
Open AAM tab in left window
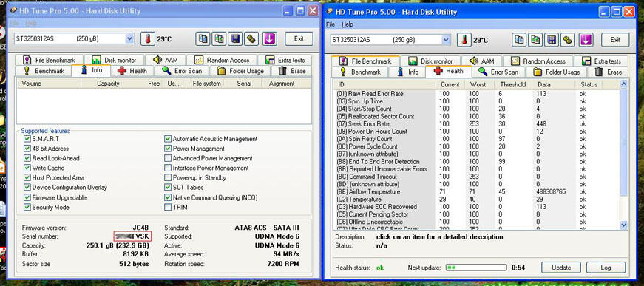(166, 60)
